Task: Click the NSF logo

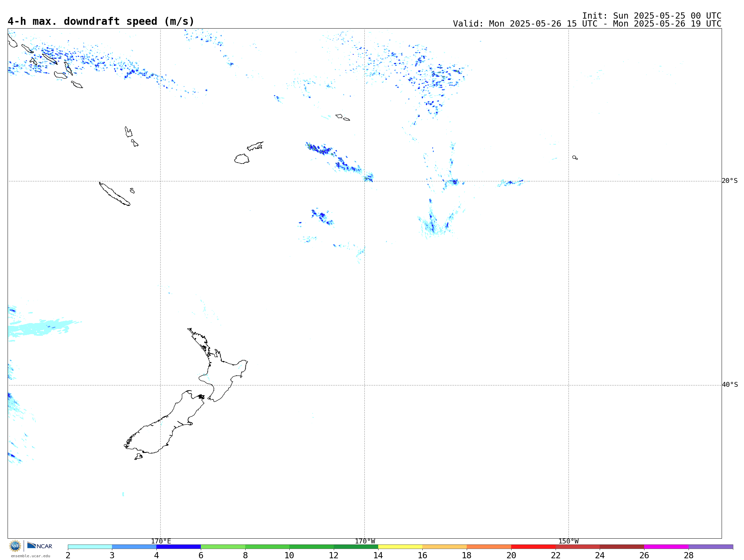Action: coord(15,546)
